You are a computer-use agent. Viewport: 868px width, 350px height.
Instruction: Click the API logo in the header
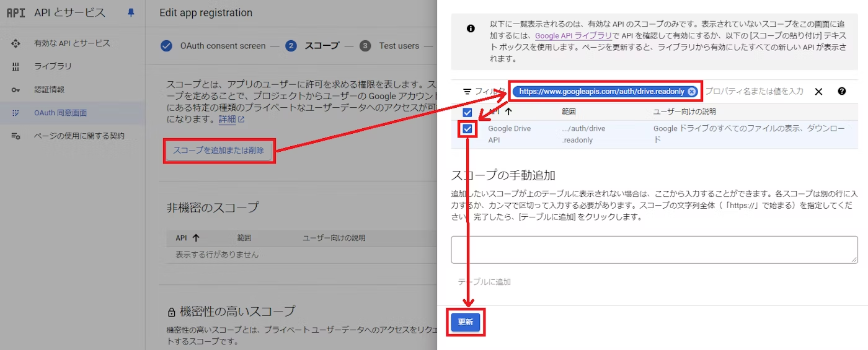(x=15, y=12)
